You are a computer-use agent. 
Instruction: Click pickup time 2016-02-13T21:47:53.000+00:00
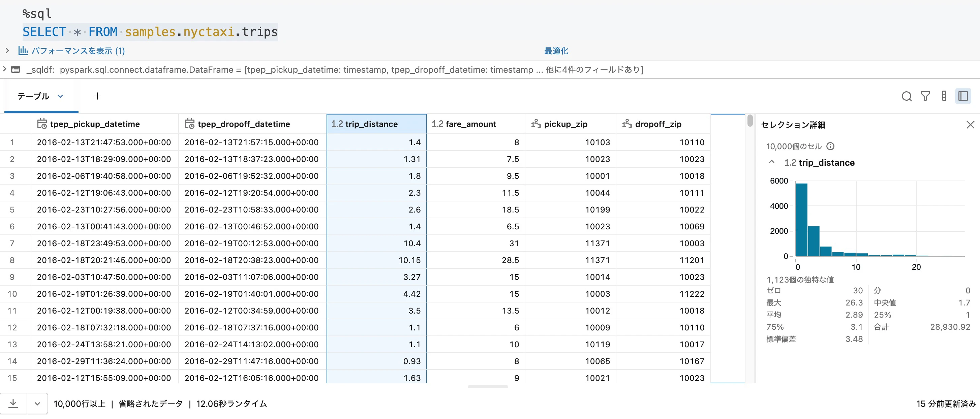coord(104,142)
